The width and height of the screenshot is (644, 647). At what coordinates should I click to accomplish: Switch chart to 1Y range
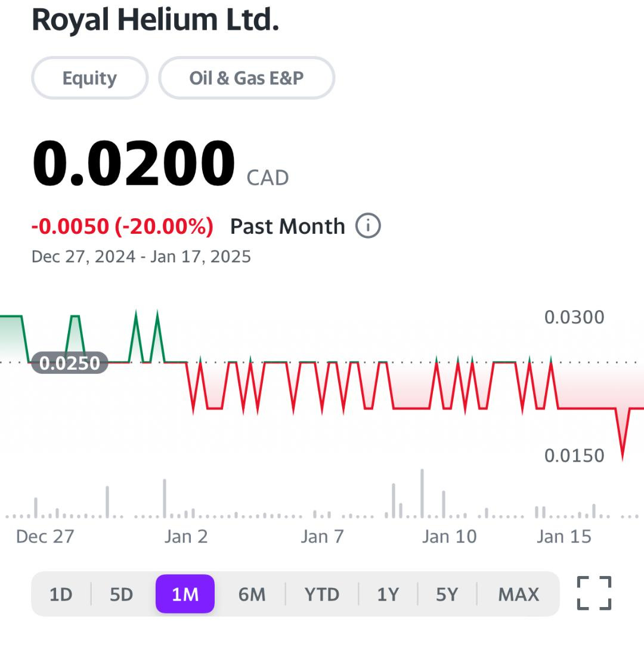pos(388,594)
